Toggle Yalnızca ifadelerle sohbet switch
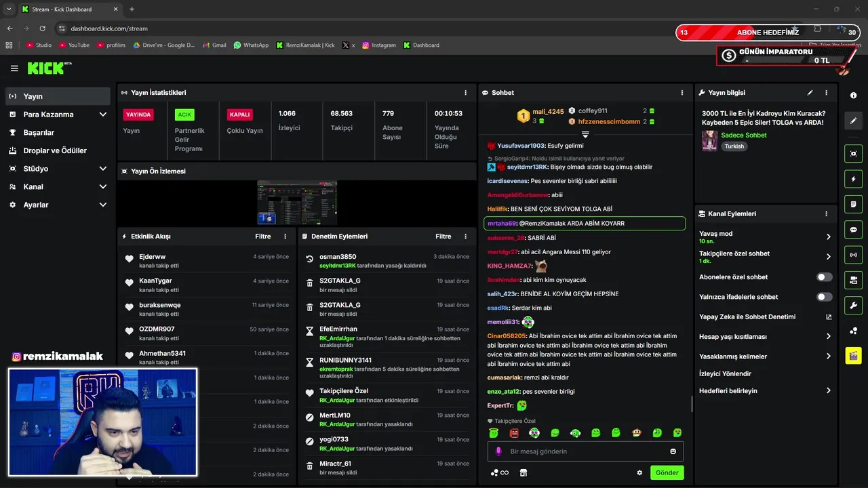This screenshot has height=488, width=868. click(x=825, y=297)
